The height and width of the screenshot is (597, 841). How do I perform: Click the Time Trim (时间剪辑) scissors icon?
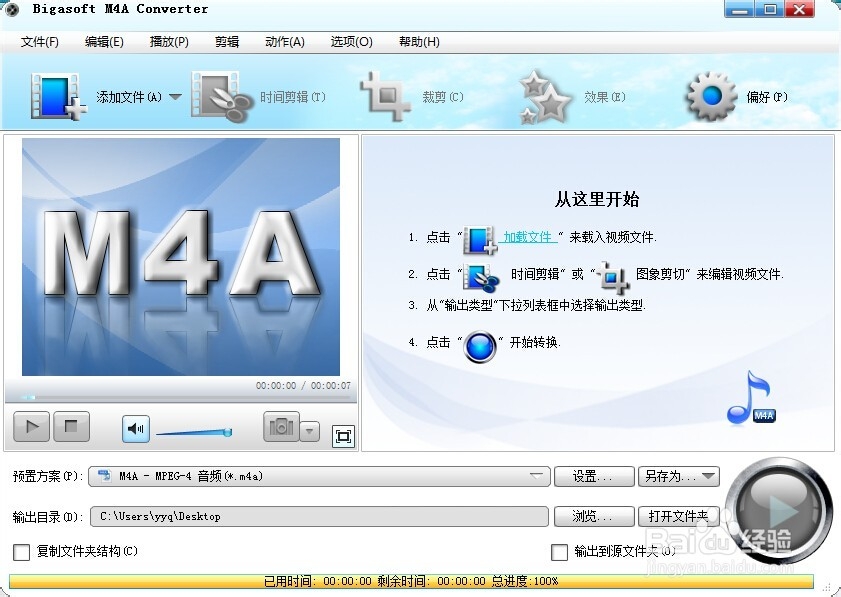[222, 97]
